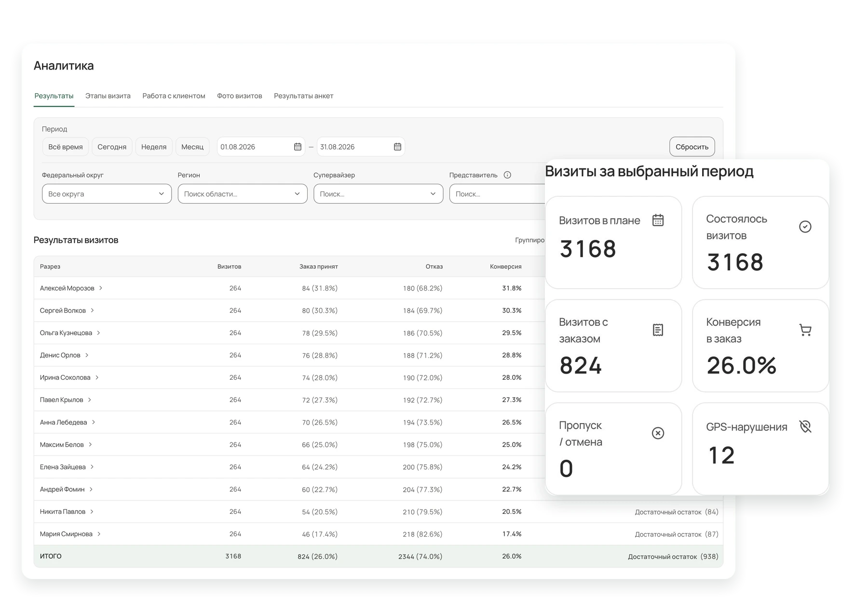This screenshot has height=608, width=868.
Task: Expand Ольга Кузнецова row chevron
Action: pyautogui.click(x=98, y=333)
